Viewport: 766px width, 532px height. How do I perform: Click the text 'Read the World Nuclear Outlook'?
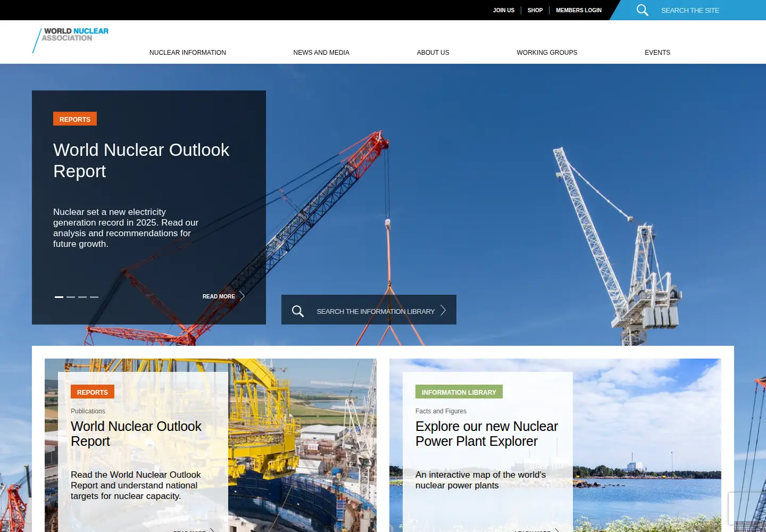tap(136, 475)
